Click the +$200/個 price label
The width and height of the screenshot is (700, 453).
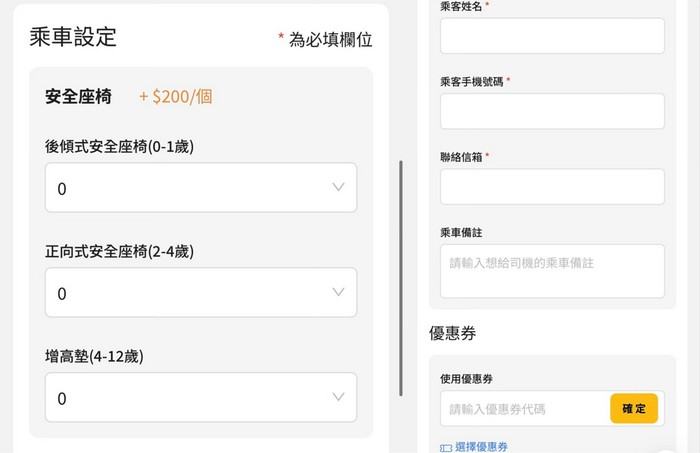[x=175, y=97]
